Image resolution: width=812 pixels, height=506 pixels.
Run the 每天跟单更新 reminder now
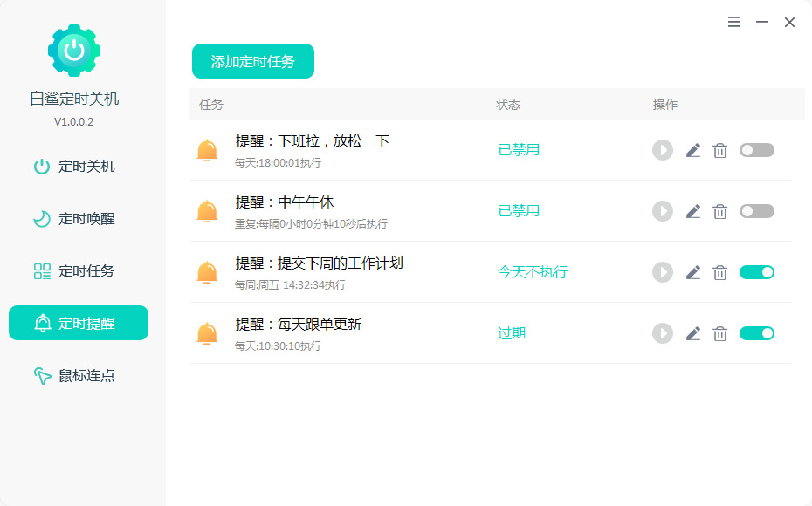click(663, 333)
